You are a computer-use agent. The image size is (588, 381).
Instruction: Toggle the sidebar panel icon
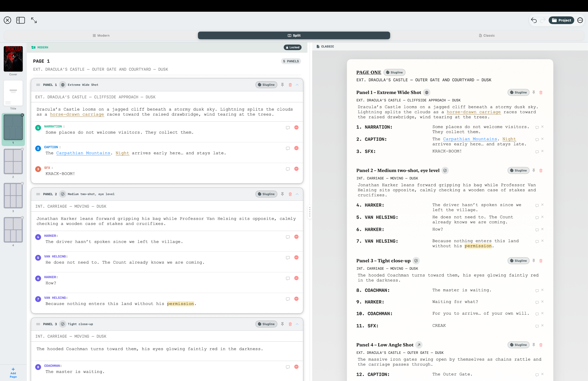(20, 20)
